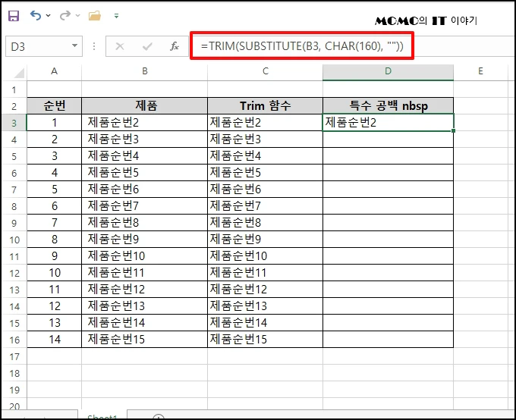This screenshot has width=516, height=420.
Task: Open the Redo history dropdown arrow
Action: point(77,15)
